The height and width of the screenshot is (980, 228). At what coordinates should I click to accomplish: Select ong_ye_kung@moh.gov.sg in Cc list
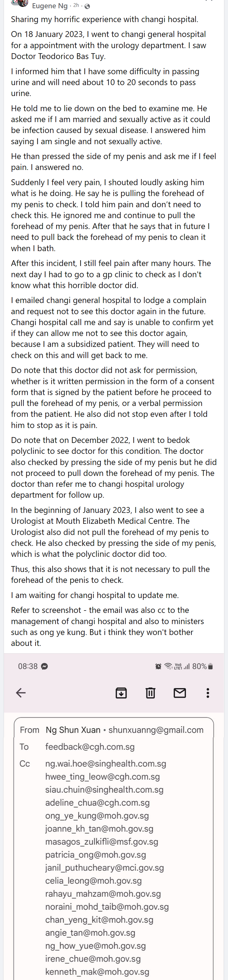pos(97,815)
